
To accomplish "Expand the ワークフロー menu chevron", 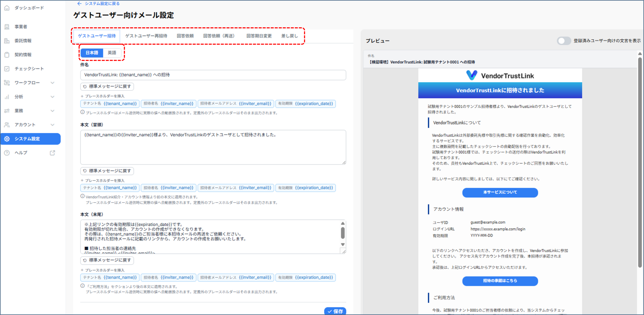I will coord(53,83).
